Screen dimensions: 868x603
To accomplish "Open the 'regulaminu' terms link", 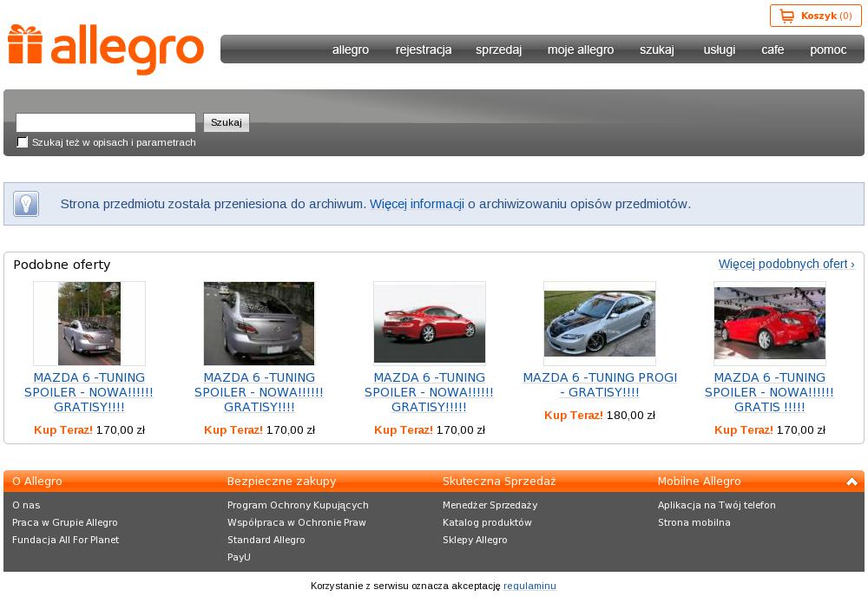I will (529, 586).
